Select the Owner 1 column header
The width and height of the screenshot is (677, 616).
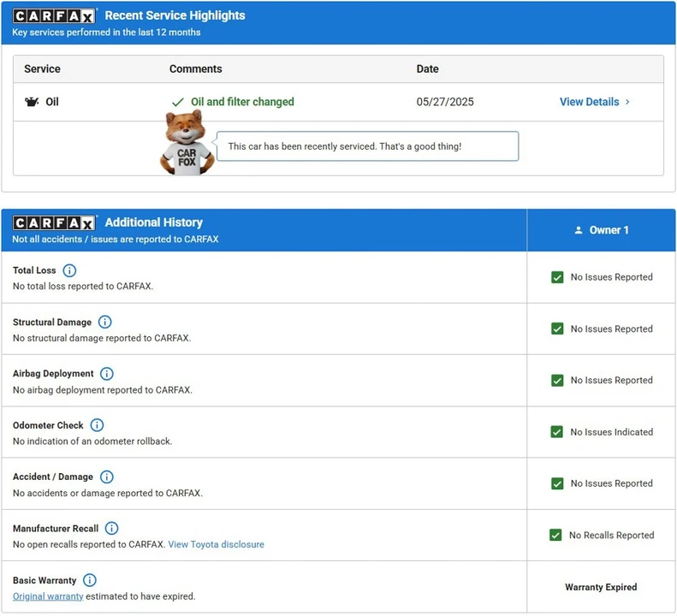pyautogui.click(x=601, y=230)
